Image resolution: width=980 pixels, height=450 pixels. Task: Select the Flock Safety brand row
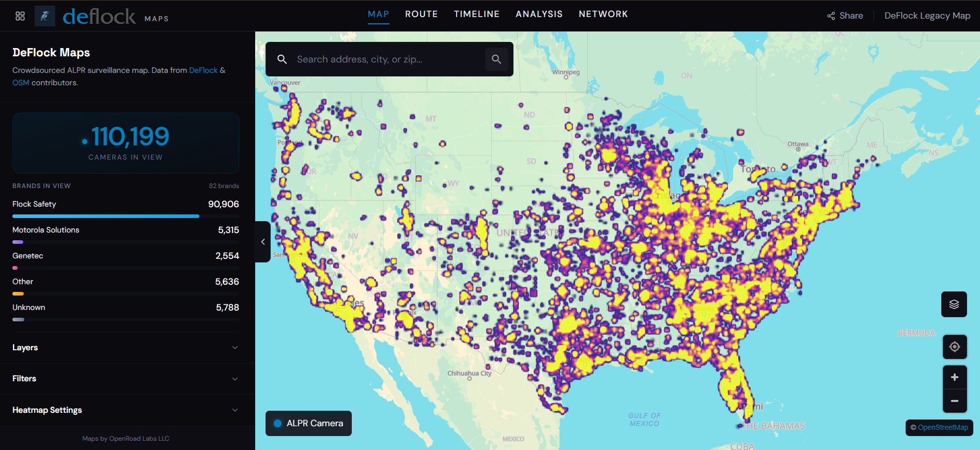[x=126, y=208]
